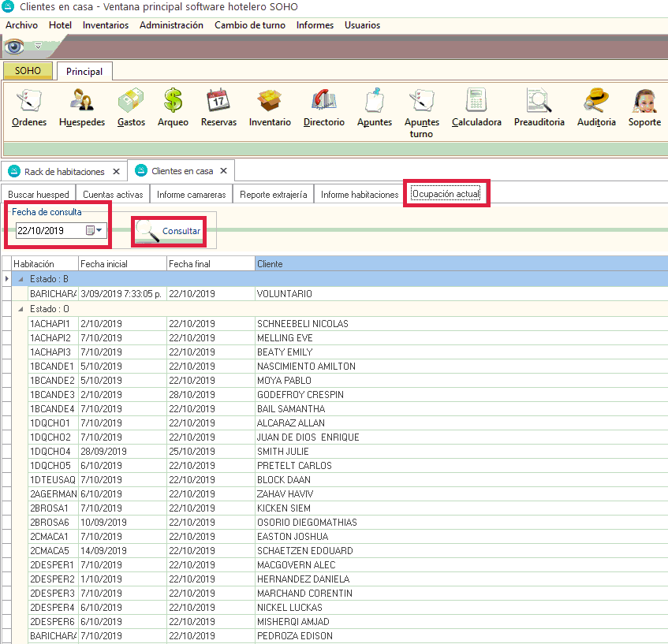Open the Informes menu
Image resolution: width=668 pixels, height=644 pixels.
pyautogui.click(x=315, y=25)
